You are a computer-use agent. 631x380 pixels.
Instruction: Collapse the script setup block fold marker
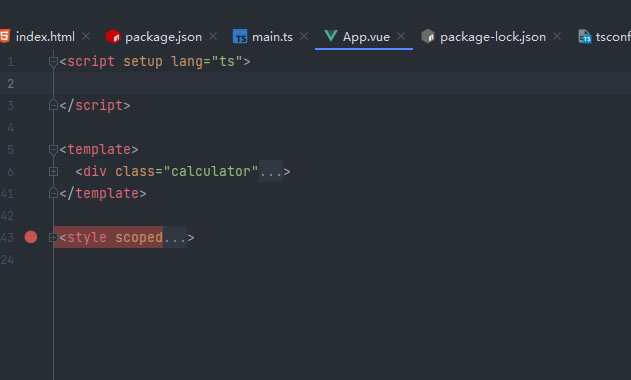coord(53,62)
